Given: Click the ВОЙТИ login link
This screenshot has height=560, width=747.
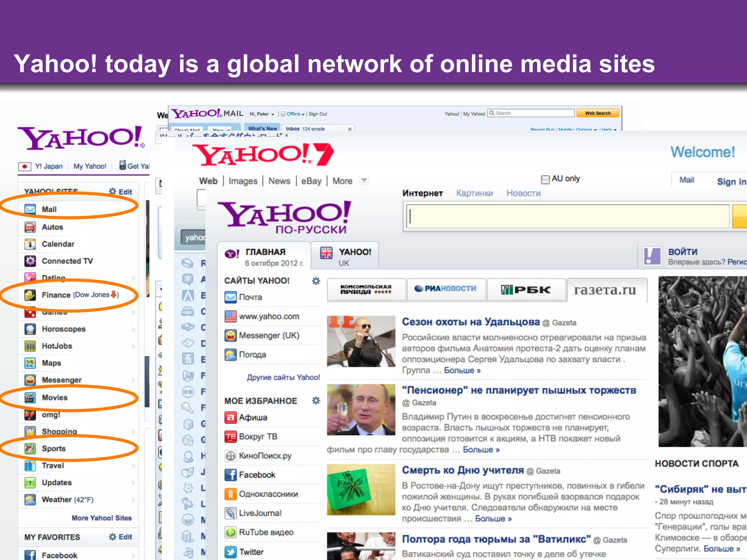Looking at the screenshot, I should [682, 252].
